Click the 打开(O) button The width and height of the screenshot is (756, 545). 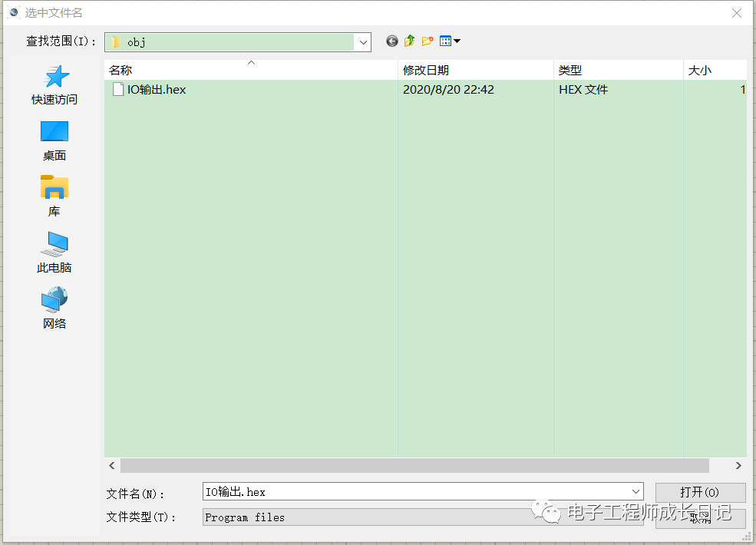point(699,492)
